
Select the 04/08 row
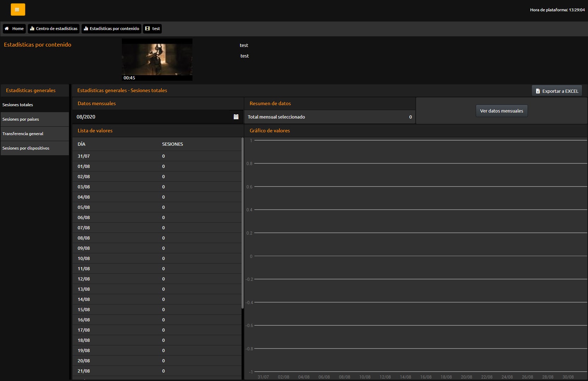click(x=157, y=197)
